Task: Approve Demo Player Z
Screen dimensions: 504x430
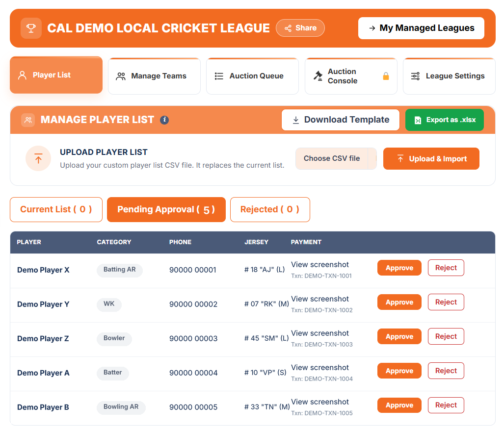Action: click(399, 336)
